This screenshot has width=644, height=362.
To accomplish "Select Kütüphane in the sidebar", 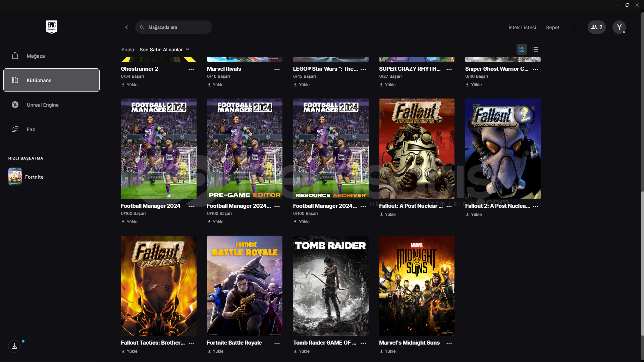I will tap(51, 80).
